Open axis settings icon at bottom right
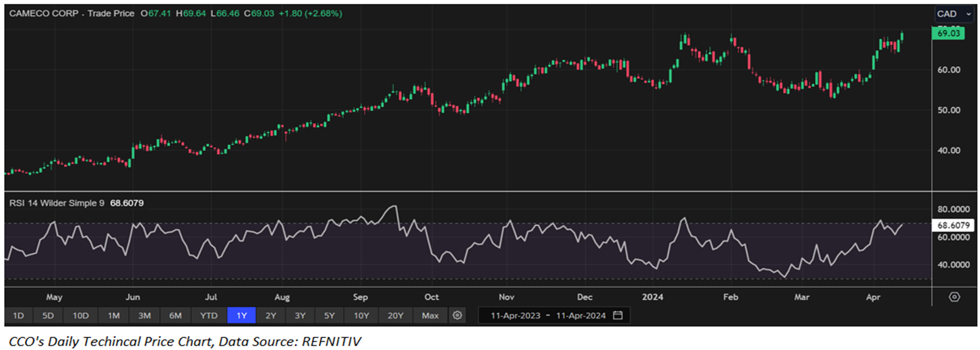This screenshot has height=350, width=980. 954,297
